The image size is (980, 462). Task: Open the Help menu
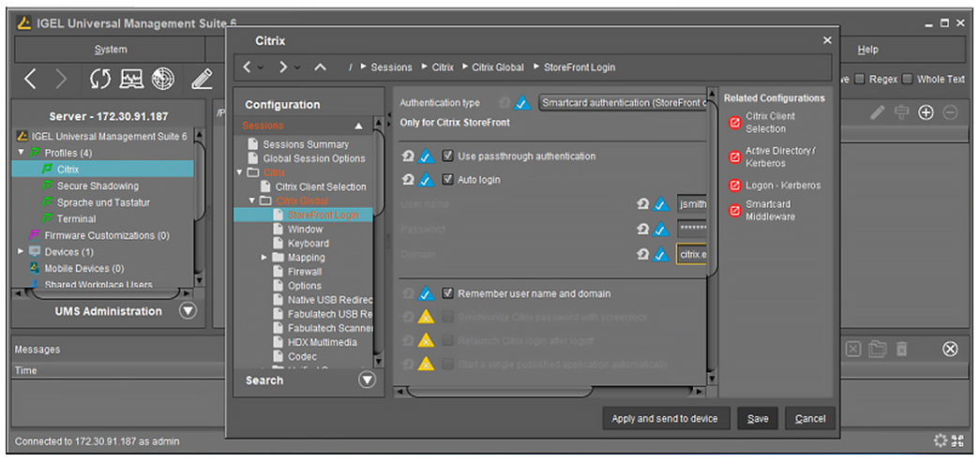click(x=867, y=50)
